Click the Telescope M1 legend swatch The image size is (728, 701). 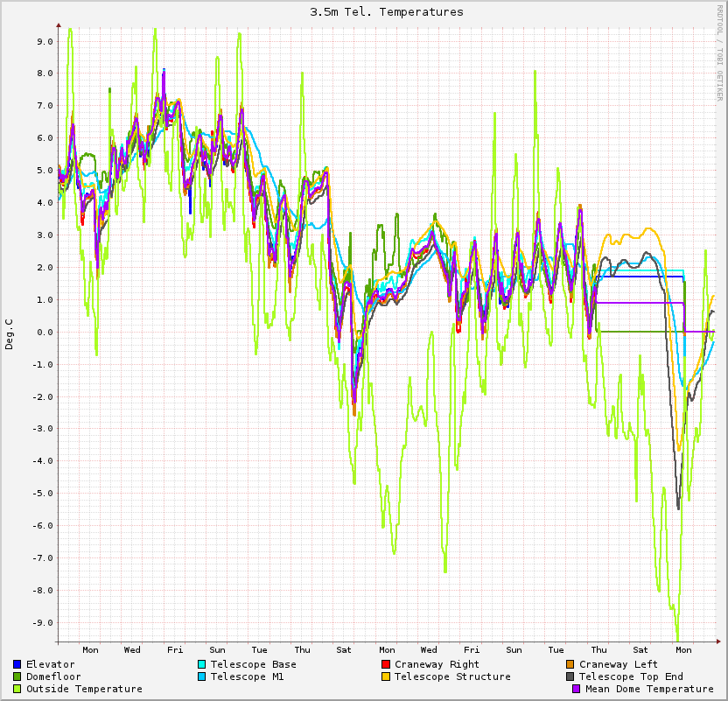(202, 676)
